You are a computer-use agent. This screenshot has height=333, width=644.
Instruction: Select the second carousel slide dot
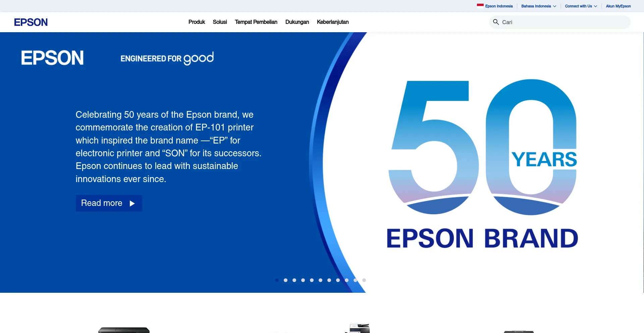(x=285, y=280)
